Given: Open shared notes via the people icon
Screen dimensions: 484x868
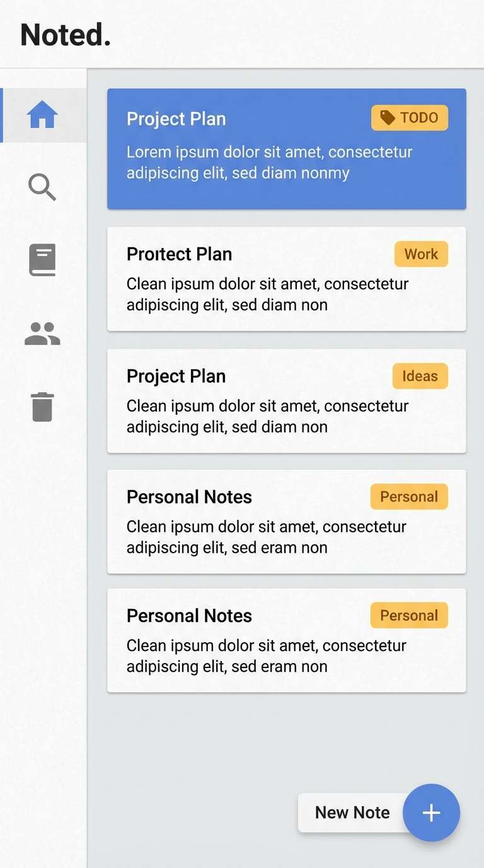Looking at the screenshot, I should 42,334.
